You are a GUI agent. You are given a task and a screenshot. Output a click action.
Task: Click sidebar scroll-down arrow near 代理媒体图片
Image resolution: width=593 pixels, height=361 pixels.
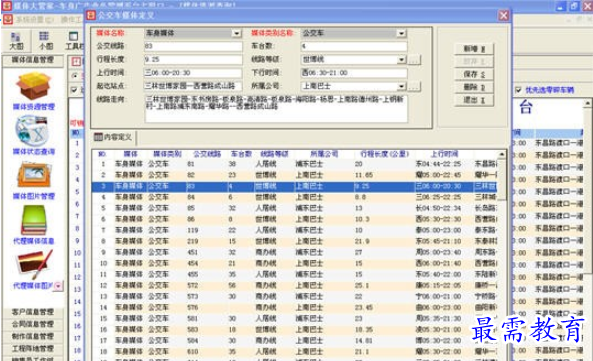pyautogui.click(x=58, y=286)
